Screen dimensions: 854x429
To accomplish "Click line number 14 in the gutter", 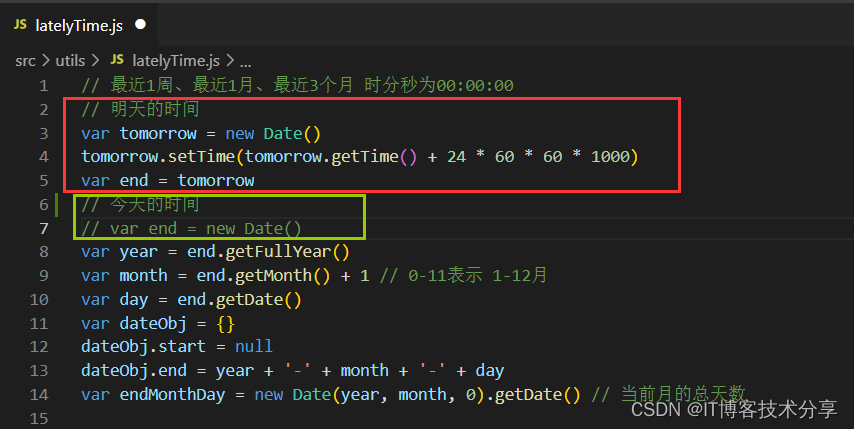I will pos(39,394).
